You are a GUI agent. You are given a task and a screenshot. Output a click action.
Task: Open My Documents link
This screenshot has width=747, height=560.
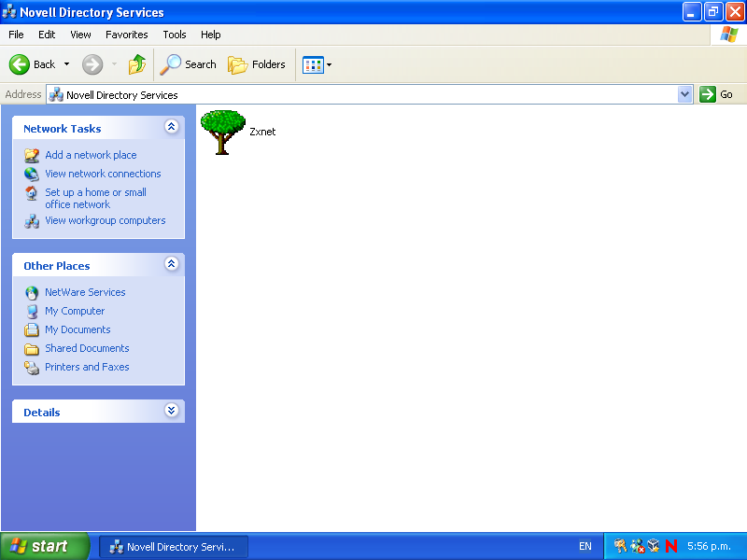(78, 329)
